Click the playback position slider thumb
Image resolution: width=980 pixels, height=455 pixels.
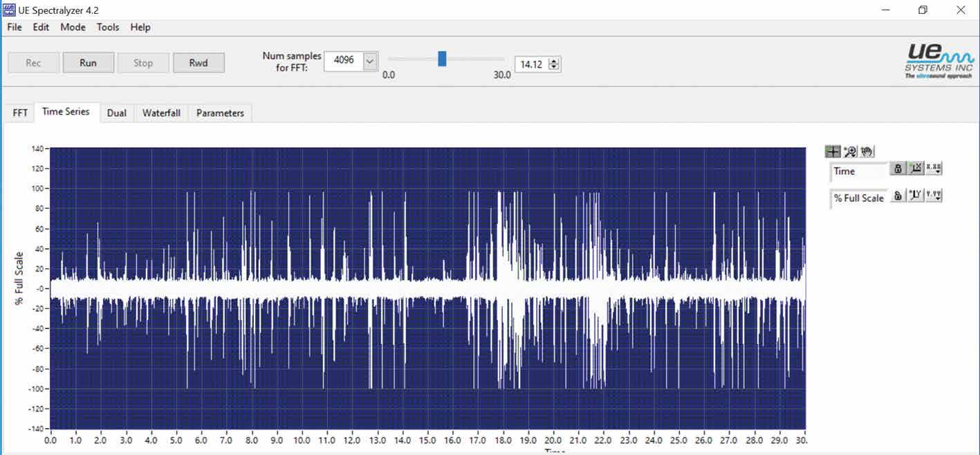click(442, 59)
